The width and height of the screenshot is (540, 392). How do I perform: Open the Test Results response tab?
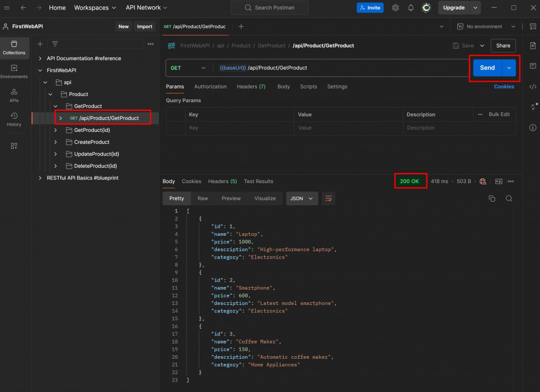tap(258, 181)
